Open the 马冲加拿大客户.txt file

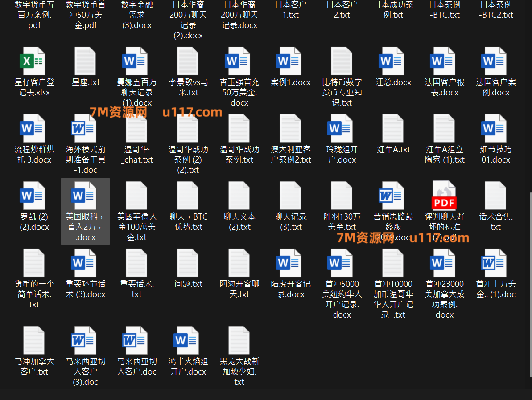(x=34, y=341)
